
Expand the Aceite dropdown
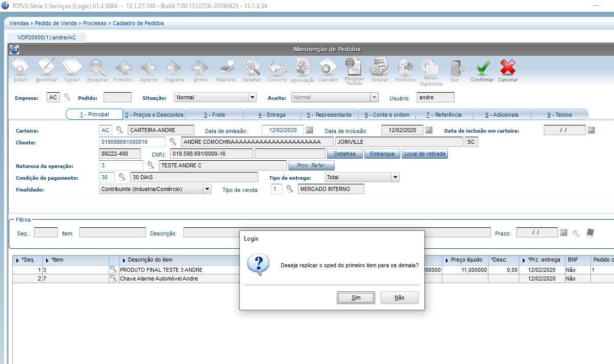click(x=374, y=97)
